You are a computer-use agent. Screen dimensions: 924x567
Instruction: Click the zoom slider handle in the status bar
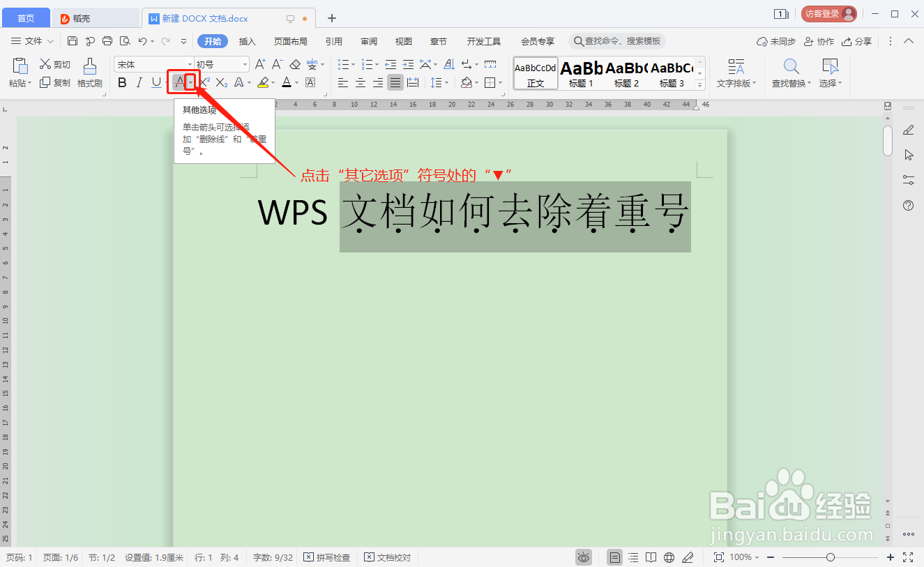point(830,557)
